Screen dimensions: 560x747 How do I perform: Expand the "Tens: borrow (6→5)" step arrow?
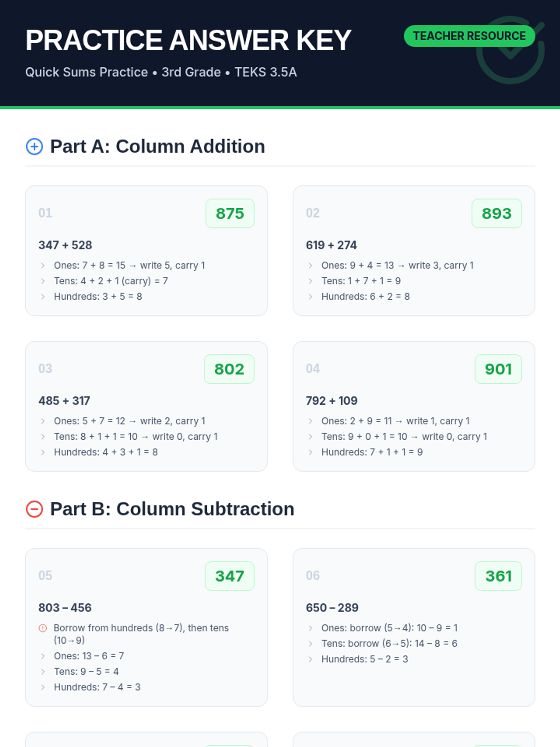pyautogui.click(x=310, y=644)
